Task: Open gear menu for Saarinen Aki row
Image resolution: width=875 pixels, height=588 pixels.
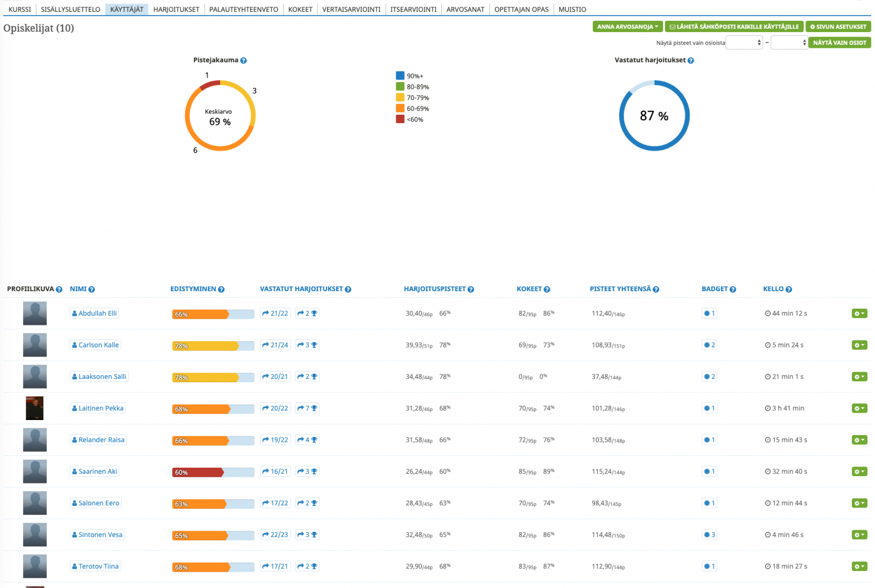Action: 859,472
